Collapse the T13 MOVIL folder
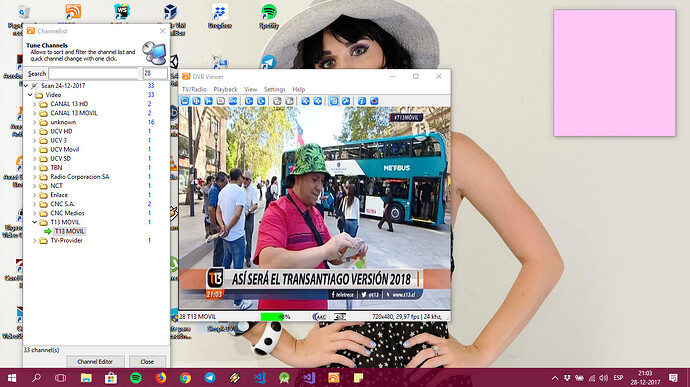Viewport: 690px width, 387px height. [35, 222]
